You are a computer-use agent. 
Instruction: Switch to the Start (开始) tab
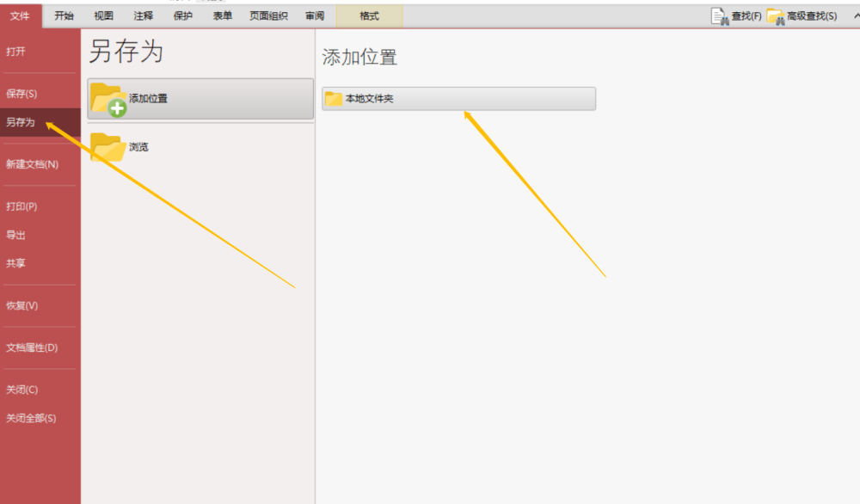tap(64, 15)
